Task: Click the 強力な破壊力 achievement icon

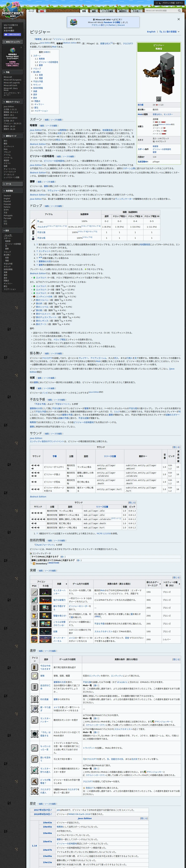Action: coord(34,600)
